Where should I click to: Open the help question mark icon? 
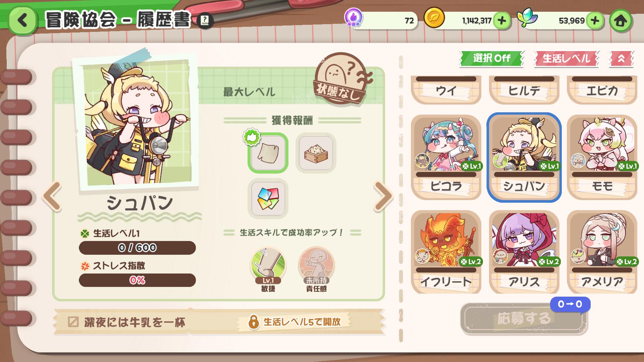205,20
